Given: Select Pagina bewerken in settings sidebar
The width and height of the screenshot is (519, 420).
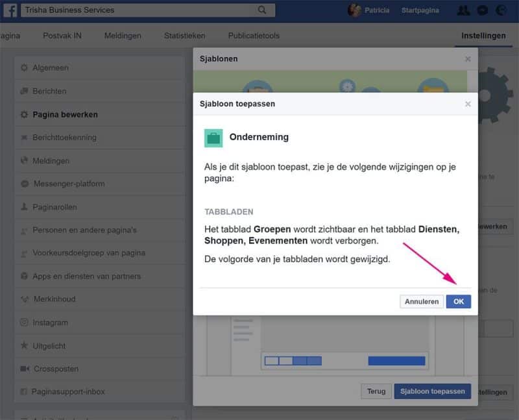Looking at the screenshot, I should [x=99, y=114].
